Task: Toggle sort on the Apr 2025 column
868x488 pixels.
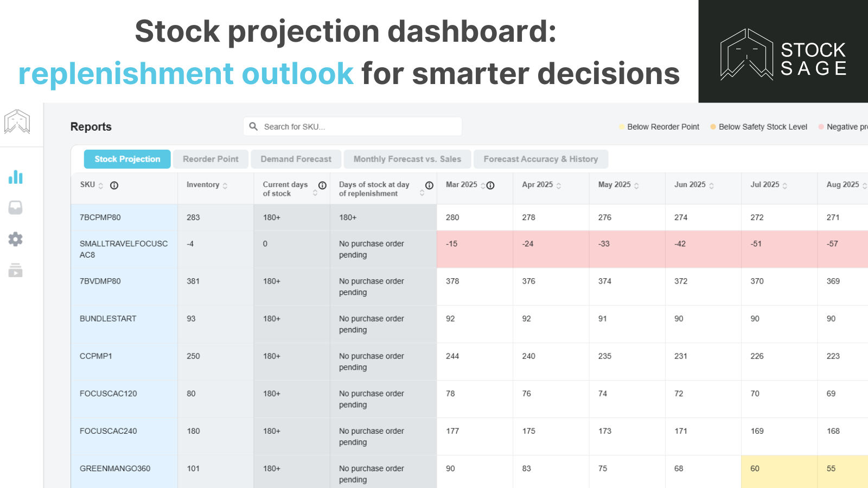Action: pos(559,185)
